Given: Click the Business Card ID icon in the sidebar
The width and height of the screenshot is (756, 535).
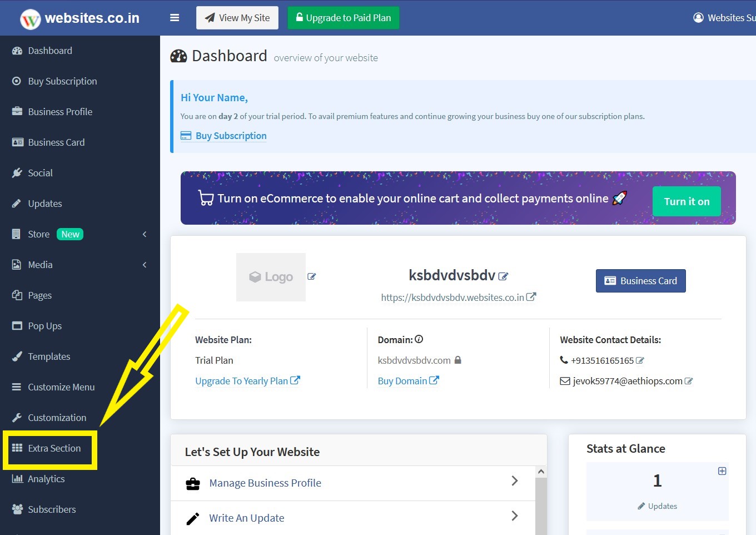Looking at the screenshot, I should 17,142.
